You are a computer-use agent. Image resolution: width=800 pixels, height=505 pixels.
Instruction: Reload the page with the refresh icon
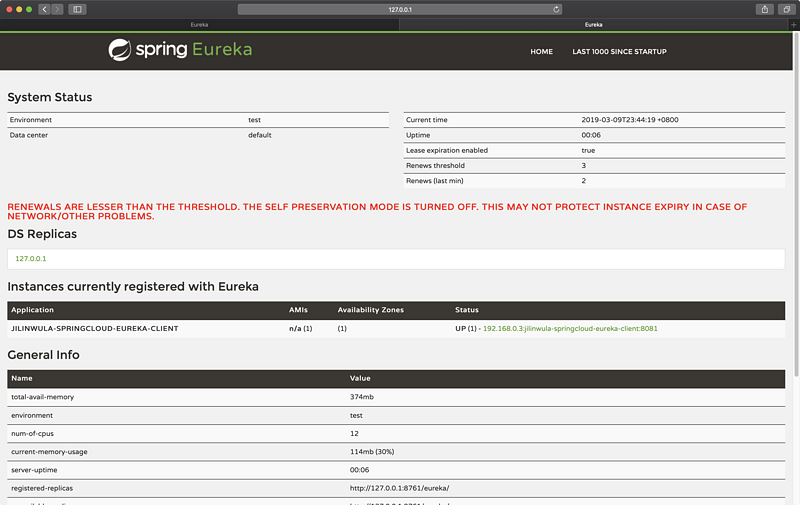tap(556, 9)
